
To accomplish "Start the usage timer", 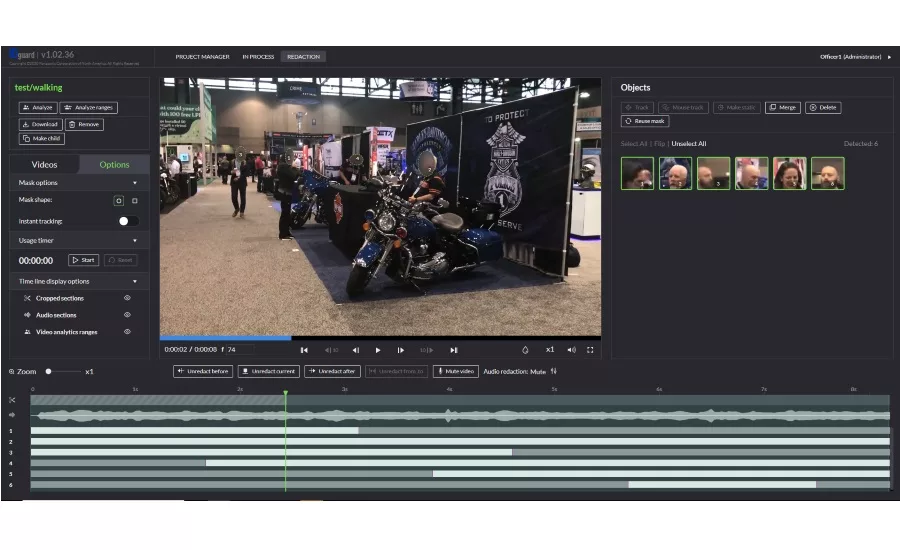I will point(83,260).
